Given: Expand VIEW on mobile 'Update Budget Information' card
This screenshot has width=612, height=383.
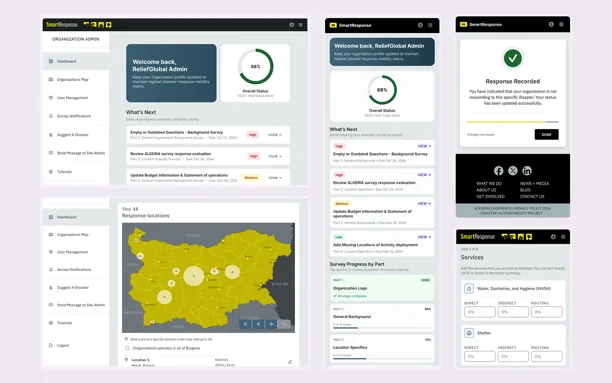Looking at the screenshot, I should click(x=424, y=204).
